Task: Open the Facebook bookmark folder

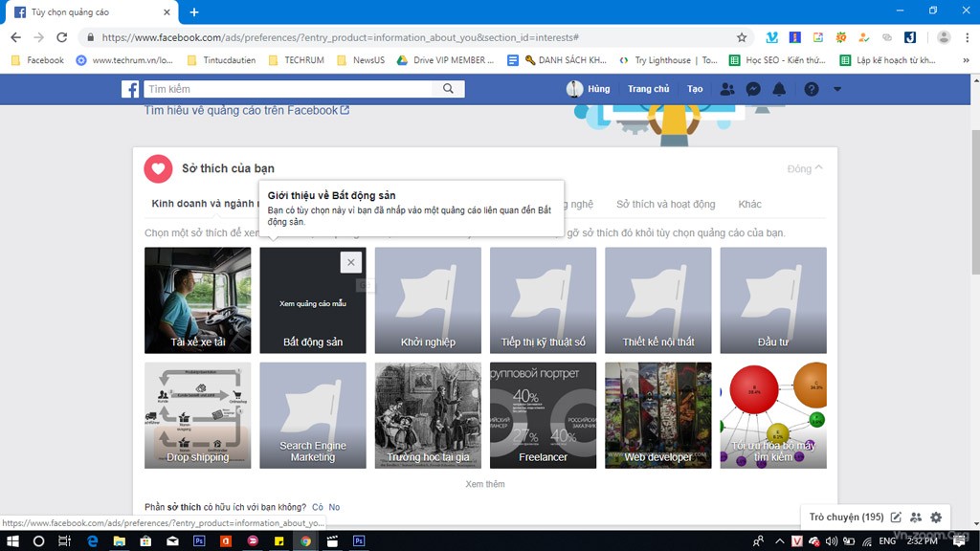Action: pyautogui.click(x=37, y=60)
